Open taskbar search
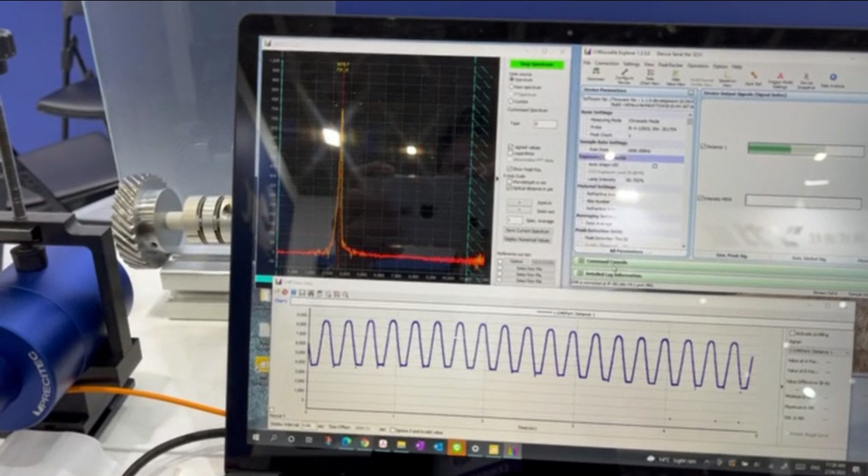 click(274, 438)
